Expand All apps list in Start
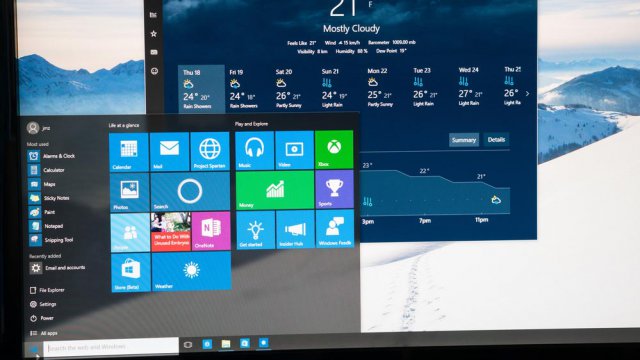Viewport: 640px width, 360px height. click(44, 333)
